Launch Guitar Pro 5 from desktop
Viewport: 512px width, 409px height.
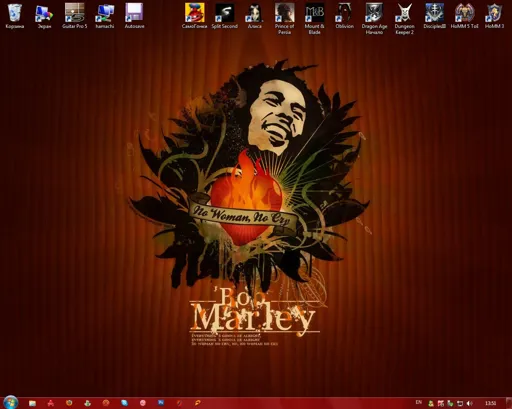pos(75,16)
